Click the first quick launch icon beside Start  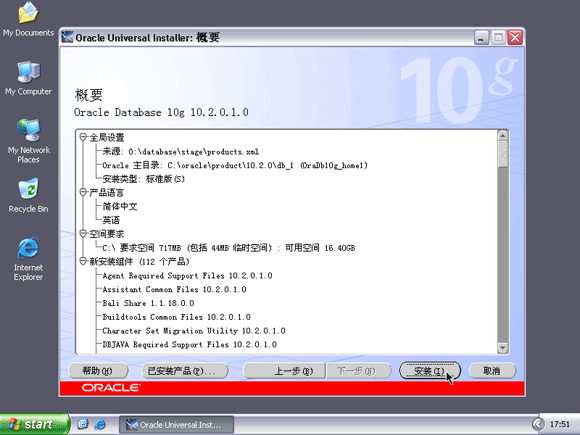click(83, 424)
